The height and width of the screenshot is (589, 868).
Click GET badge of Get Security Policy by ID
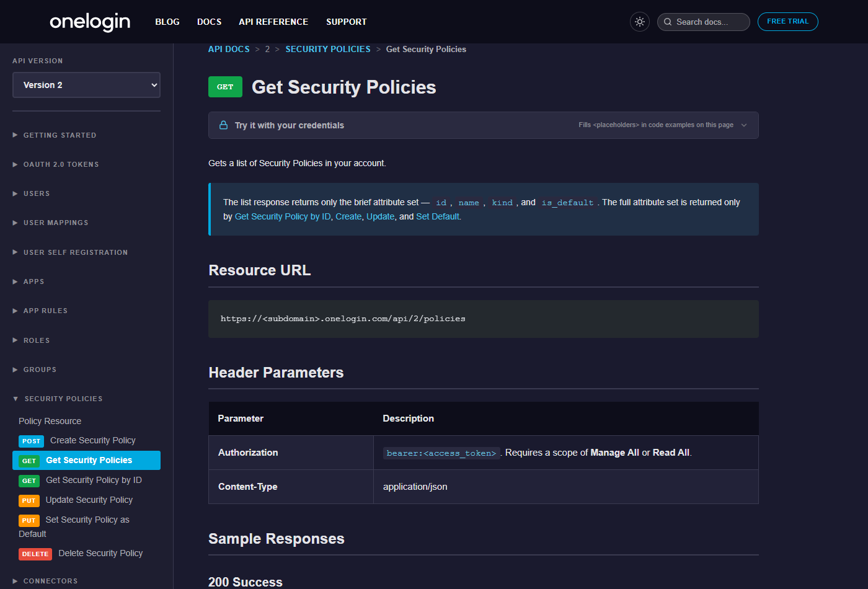(29, 480)
